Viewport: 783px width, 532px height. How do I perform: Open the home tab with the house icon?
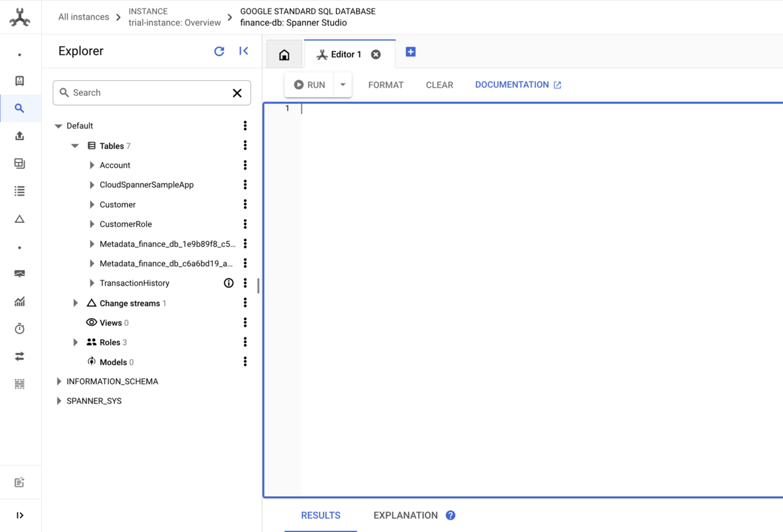coord(283,54)
